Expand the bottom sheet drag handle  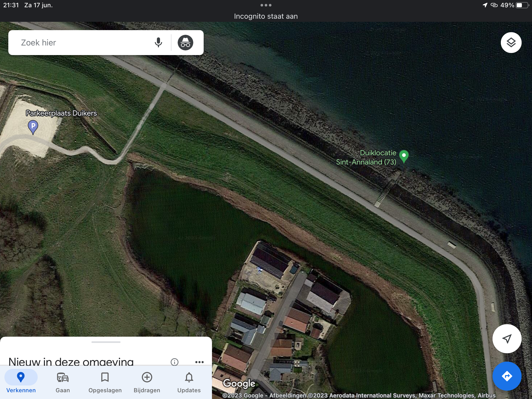coord(106,342)
